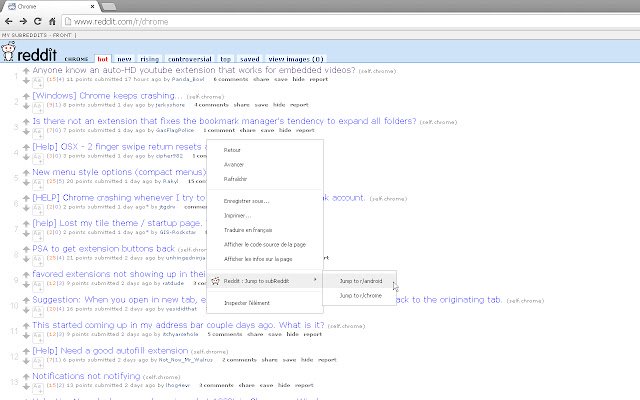Switch to the controversial tab
The width and height of the screenshot is (640, 400).
pos(189,59)
